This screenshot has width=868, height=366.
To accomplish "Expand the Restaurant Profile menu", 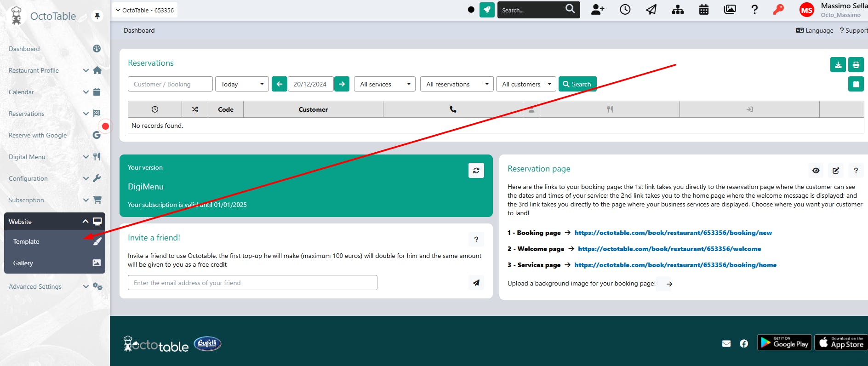I will [x=55, y=70].
